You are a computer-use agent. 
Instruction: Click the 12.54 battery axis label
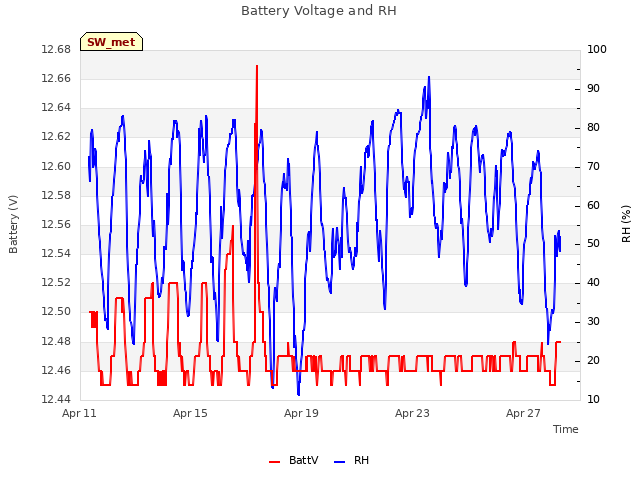[x=56, y=253]
